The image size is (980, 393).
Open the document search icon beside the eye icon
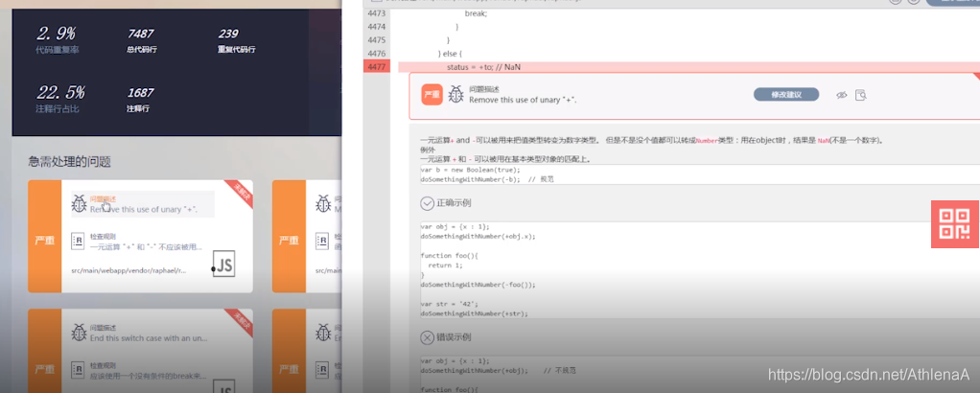(x=861, y=95)
